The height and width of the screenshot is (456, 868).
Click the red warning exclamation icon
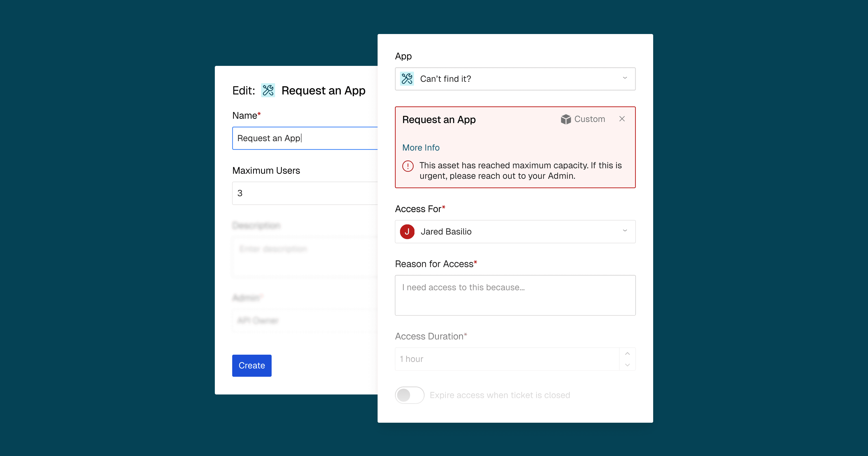click(x=408, y=166)
